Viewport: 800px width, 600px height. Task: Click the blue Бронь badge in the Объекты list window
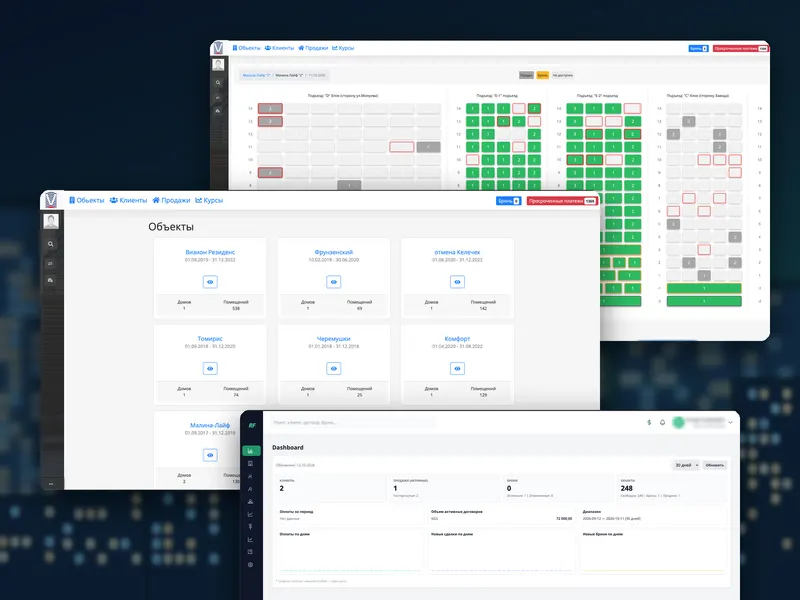click(508, 201)
